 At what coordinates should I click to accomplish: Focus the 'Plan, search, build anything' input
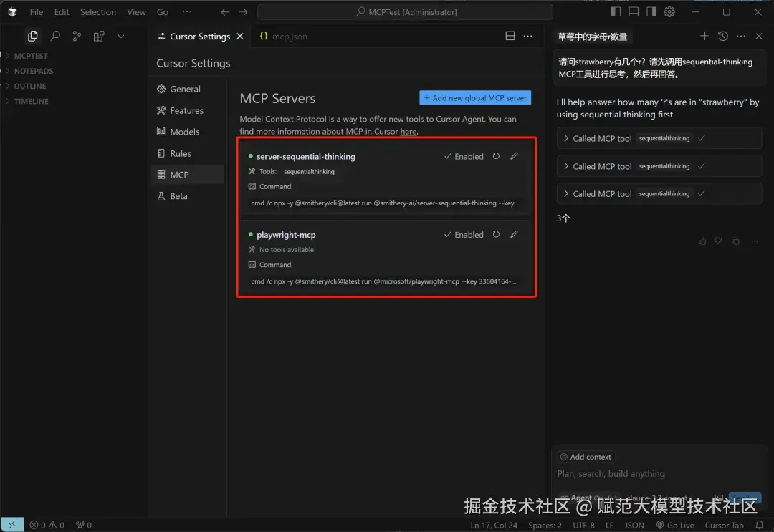tap(659, 474)
